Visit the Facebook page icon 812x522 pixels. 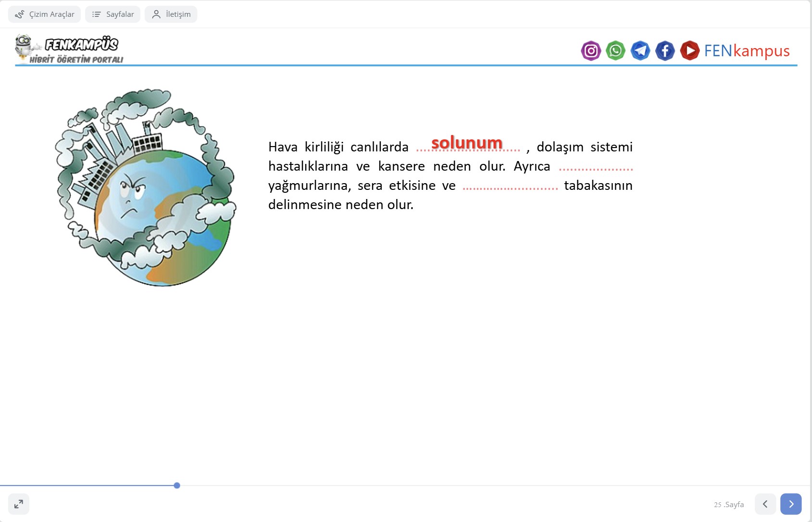tap(665, 50)
